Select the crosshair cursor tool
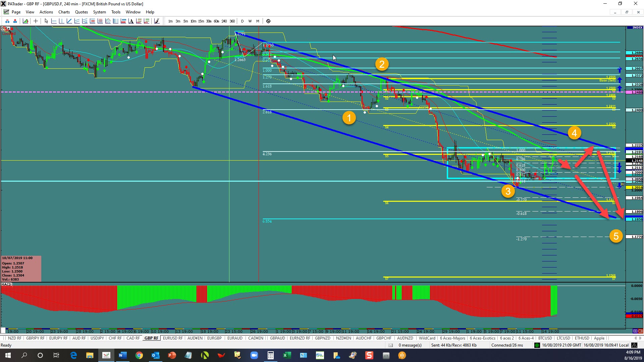644x362 pixels. [x=36, y=21]
